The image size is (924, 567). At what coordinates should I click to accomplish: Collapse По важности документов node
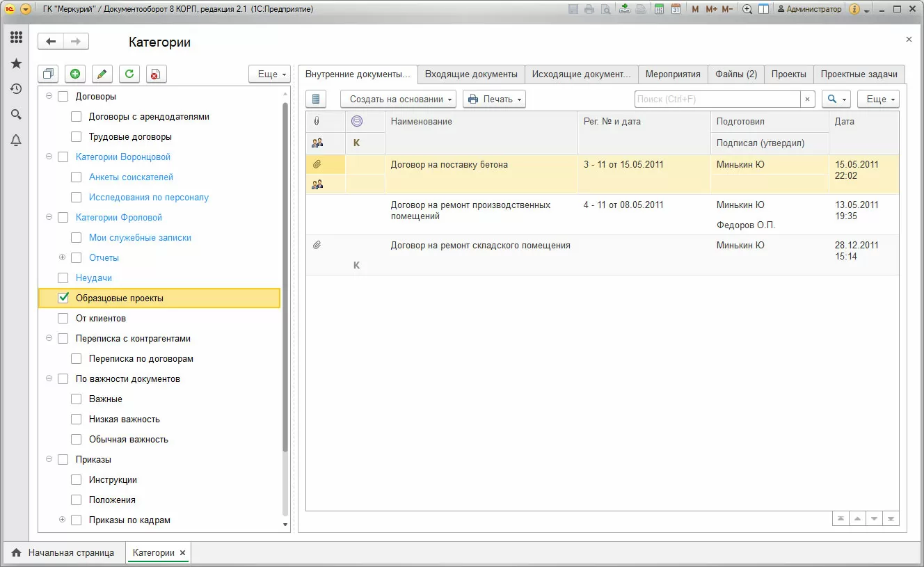49,379
